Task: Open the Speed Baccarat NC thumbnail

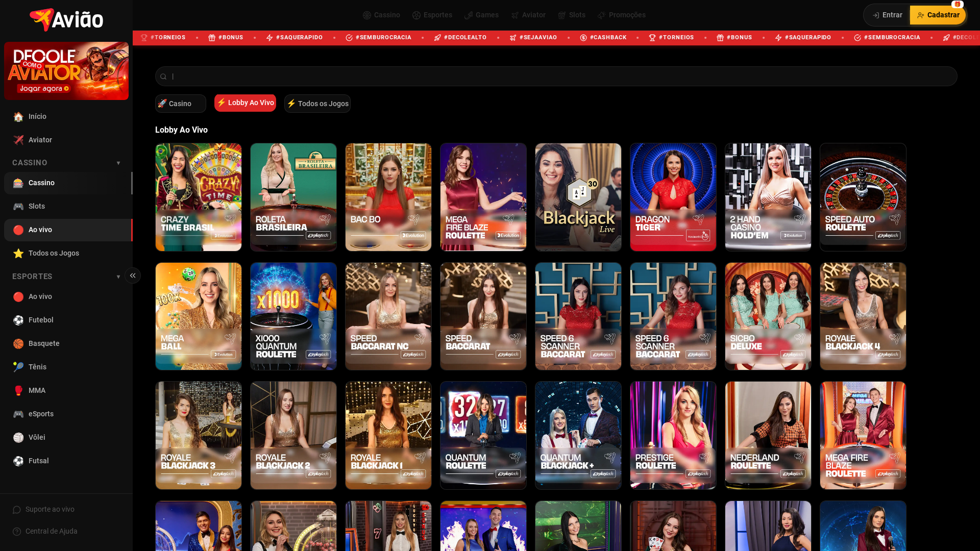Action: [388, 316]
